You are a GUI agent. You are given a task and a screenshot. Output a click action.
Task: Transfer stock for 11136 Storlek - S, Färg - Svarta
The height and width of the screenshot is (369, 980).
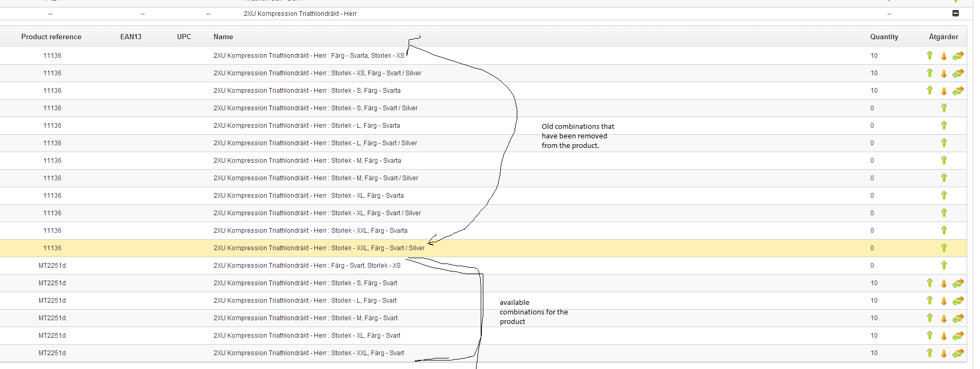[958, 91]
